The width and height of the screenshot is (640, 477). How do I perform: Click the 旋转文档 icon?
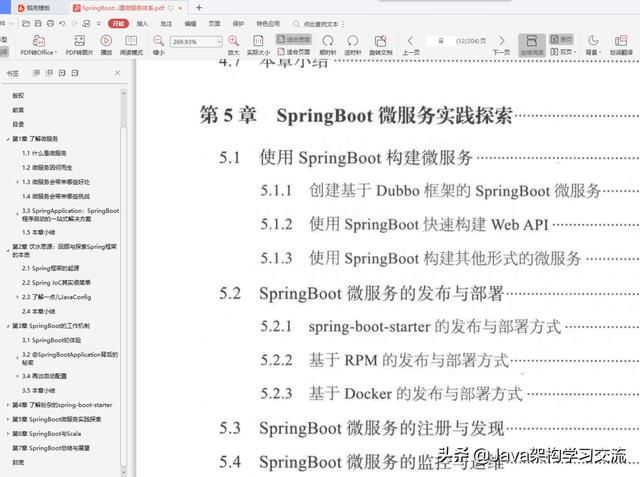[380, 41]
